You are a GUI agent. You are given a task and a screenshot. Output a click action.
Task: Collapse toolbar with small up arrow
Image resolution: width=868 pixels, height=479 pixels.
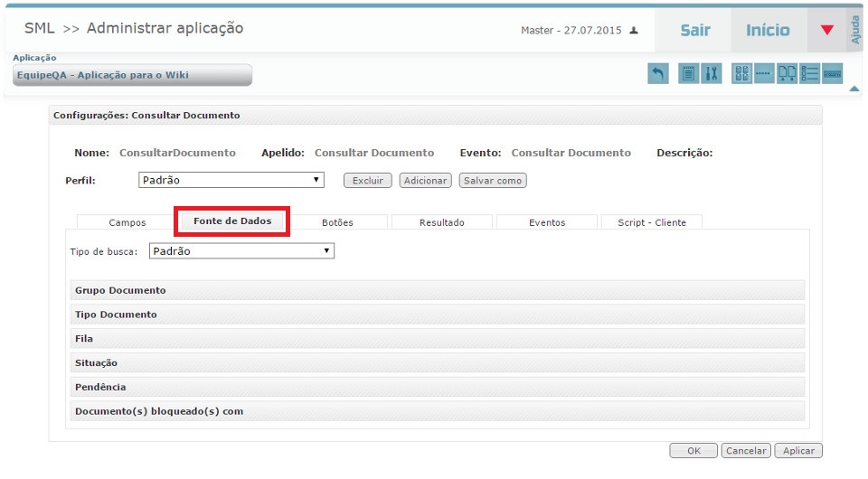pos(854,89)
